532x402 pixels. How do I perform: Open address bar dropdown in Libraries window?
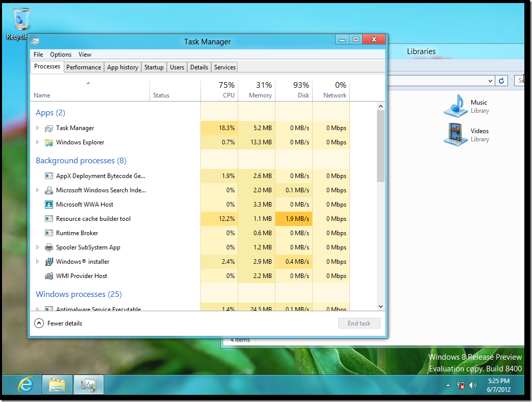coord(490,81)
